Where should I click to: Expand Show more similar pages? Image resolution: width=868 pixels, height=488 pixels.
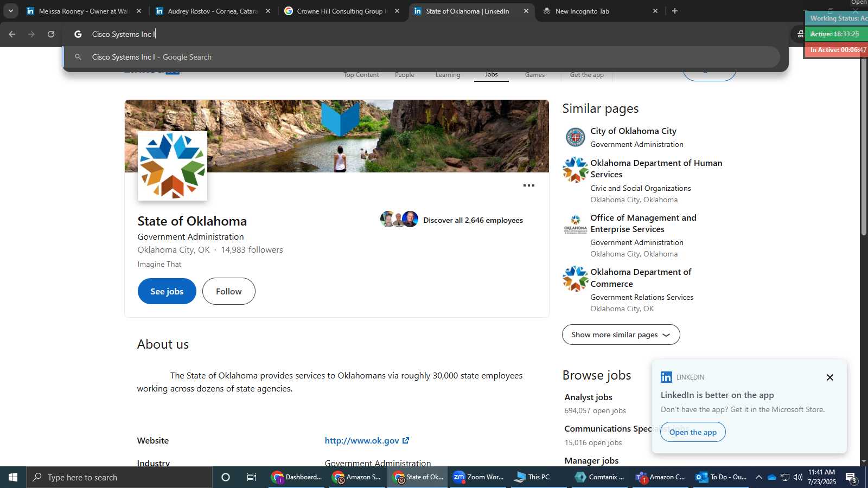click(621, 335)
